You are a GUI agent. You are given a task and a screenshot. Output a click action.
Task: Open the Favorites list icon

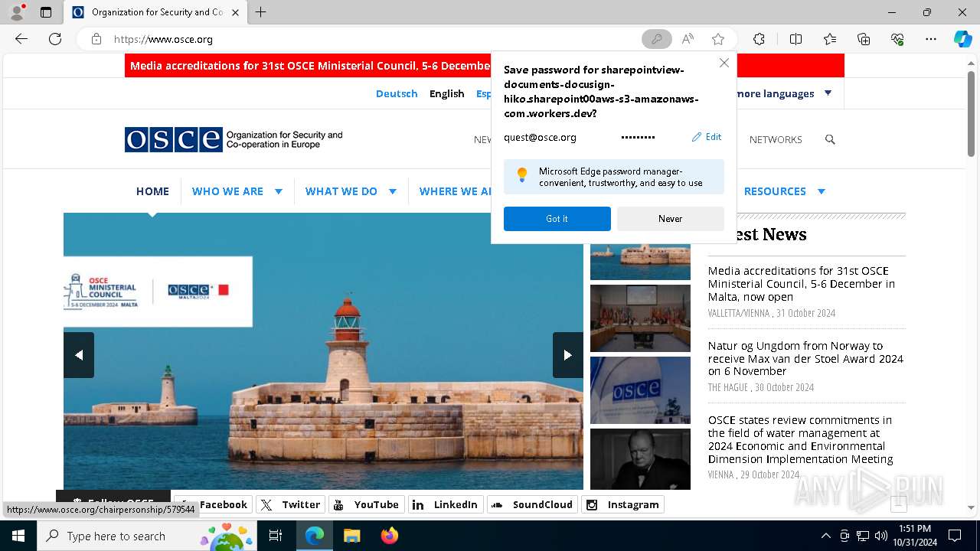pos(830,39)
